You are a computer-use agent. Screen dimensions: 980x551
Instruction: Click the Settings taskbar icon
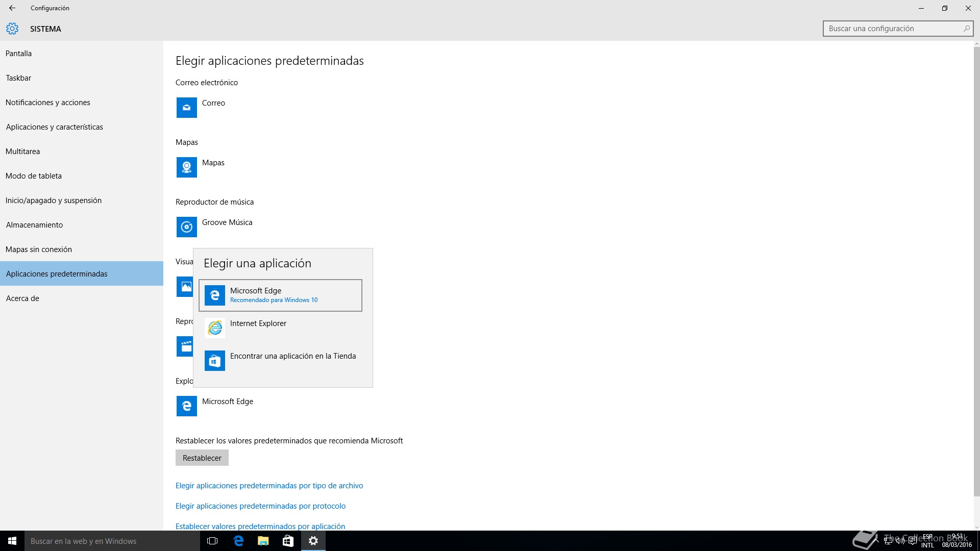313,541
